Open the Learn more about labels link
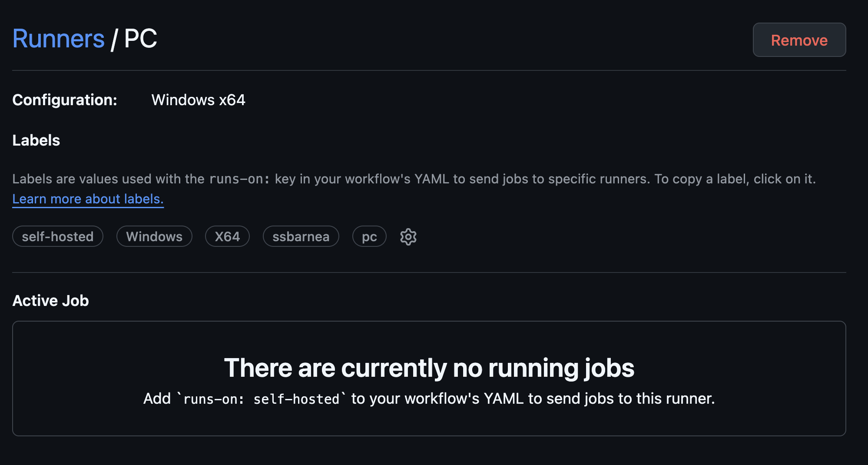This screenshot has height=465, width=868. pyautogui.click(x=88, y=199)
